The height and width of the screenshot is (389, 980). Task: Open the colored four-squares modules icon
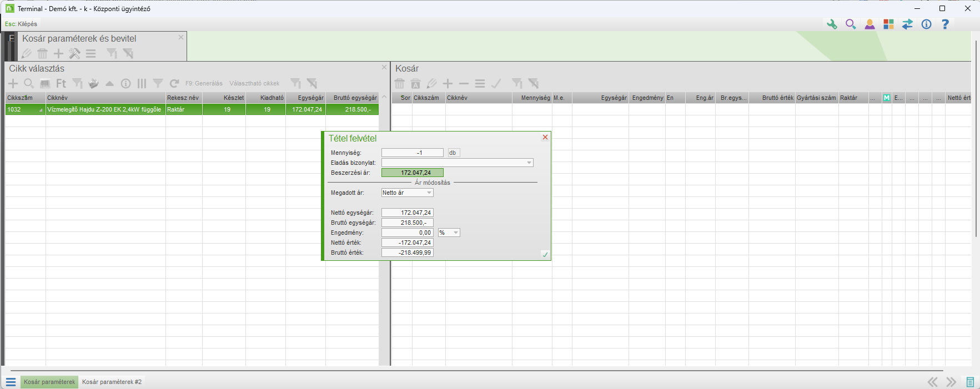(888, 24)
